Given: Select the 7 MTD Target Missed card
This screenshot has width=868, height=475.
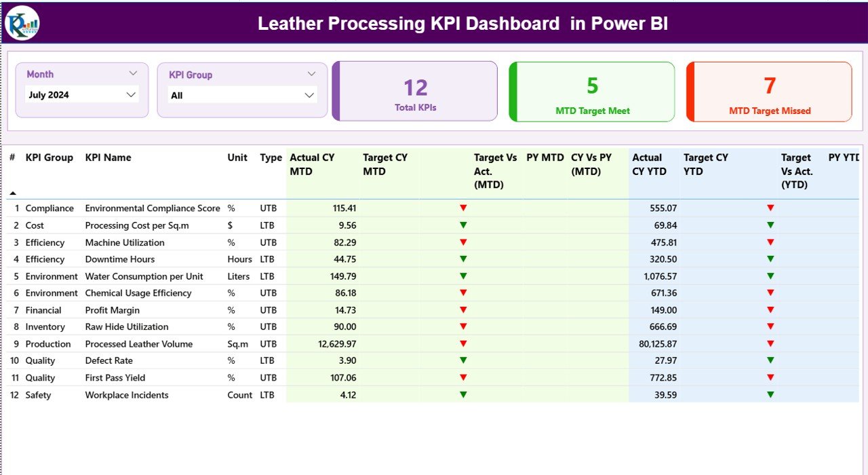Looking at the screenshot, I should pos(768,92).
